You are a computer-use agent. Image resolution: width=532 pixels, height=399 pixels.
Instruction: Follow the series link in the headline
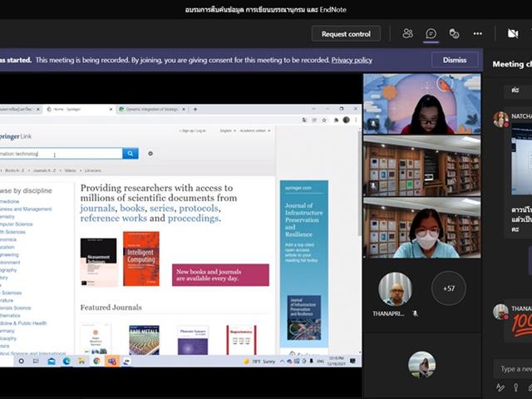point(162,209)
